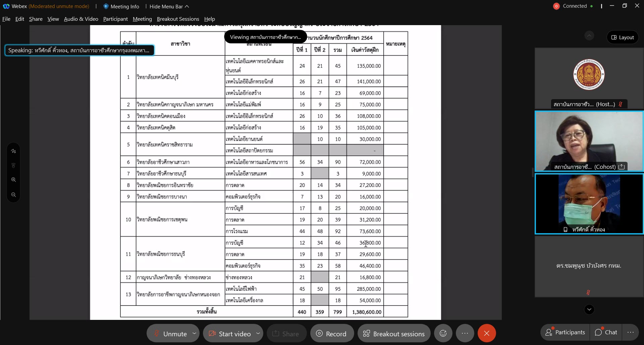Open the View menu
This screenshot has height=345, width=644.
(x=53, y=19)
